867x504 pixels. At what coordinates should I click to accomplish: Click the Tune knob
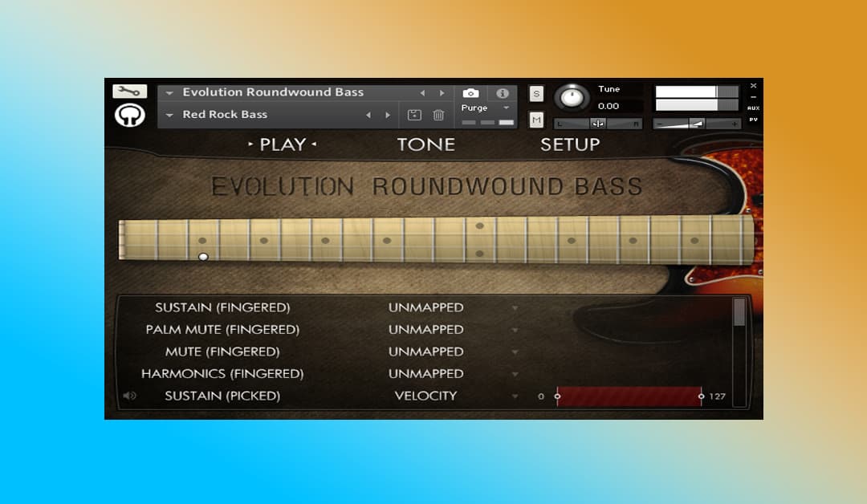(572, 97)
